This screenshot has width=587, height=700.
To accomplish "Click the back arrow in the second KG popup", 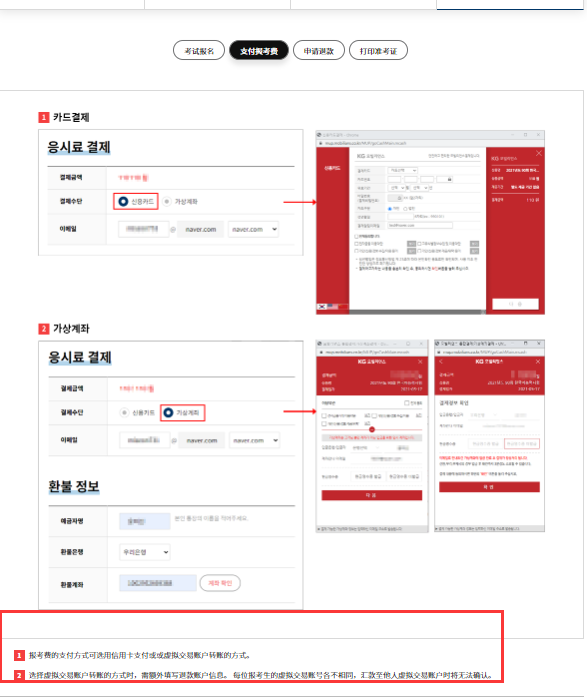I will coord(440,361).
